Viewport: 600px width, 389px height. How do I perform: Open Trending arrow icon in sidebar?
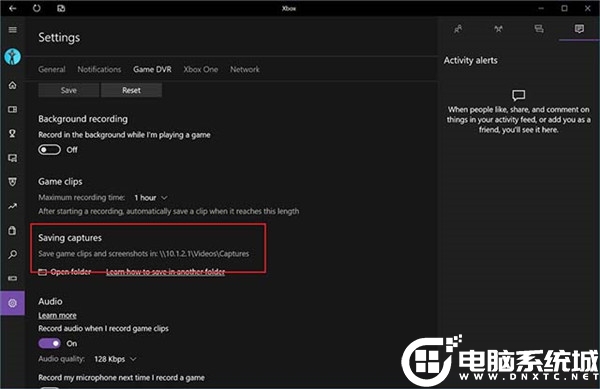[x=13, y=207]
